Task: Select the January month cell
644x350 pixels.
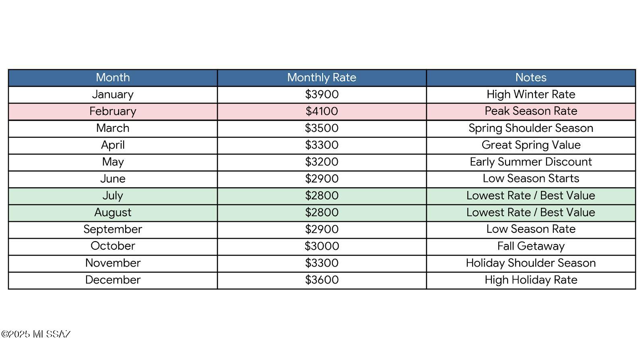Action: (113, 95)
